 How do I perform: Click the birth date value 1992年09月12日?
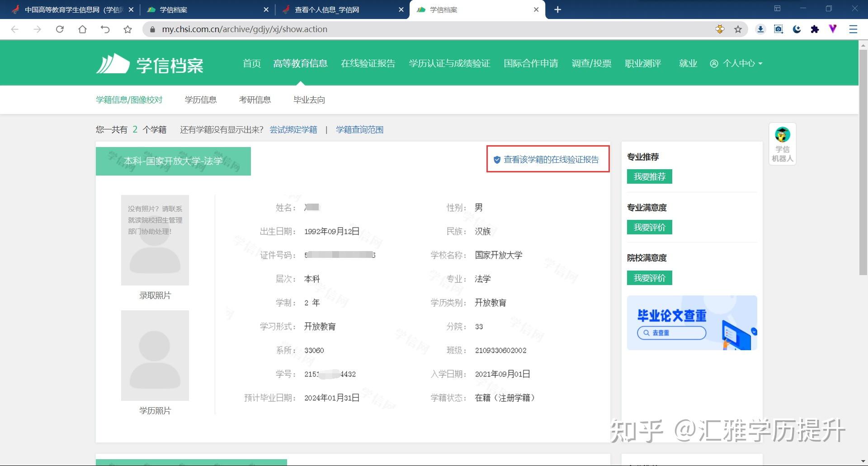click(332, 232)
